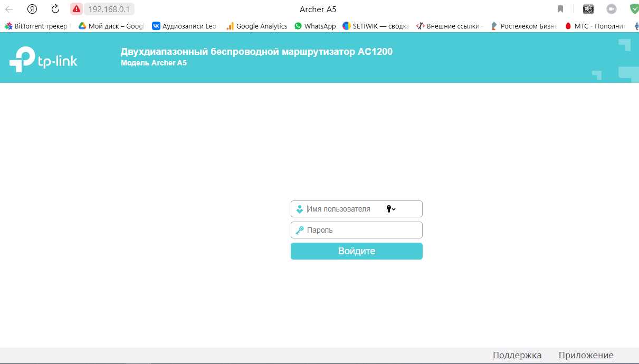
Task: Click the gray camera extension icon
Action: tap(612, 9)
